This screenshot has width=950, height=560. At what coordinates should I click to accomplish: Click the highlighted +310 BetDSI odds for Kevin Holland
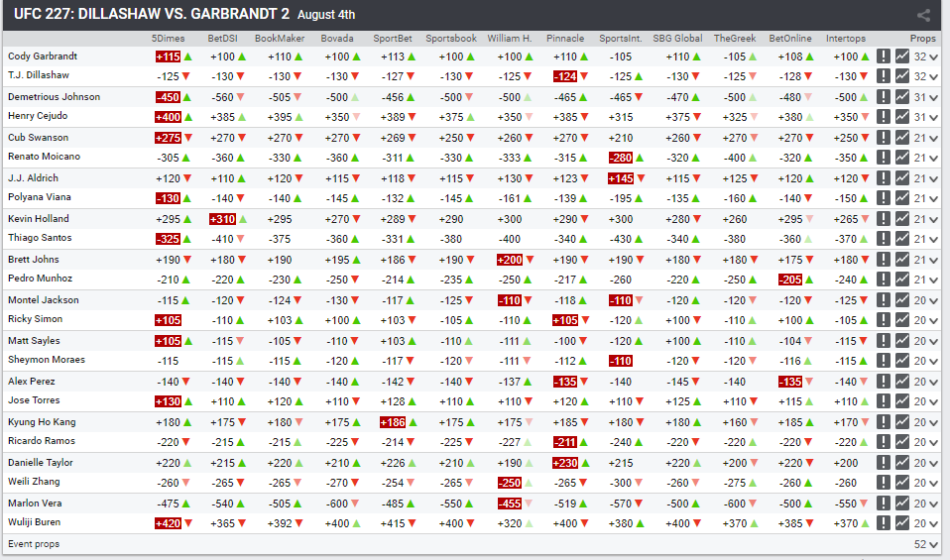[222, 219]
